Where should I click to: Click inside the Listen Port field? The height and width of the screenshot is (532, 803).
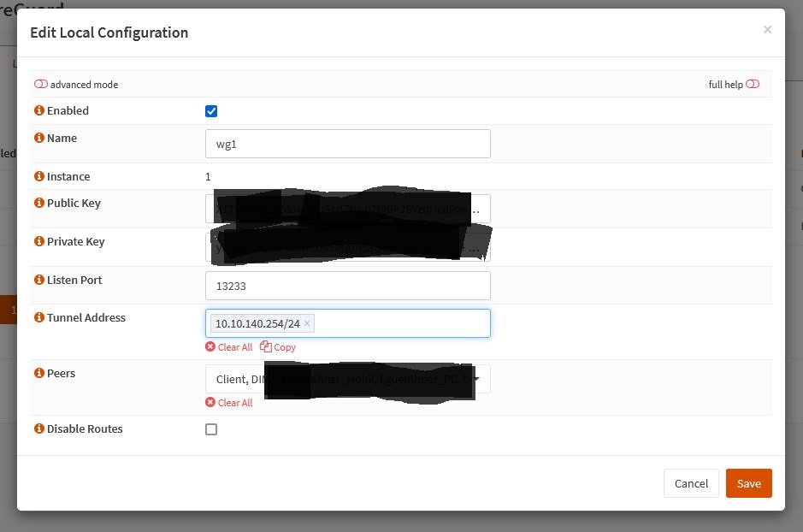347,286
